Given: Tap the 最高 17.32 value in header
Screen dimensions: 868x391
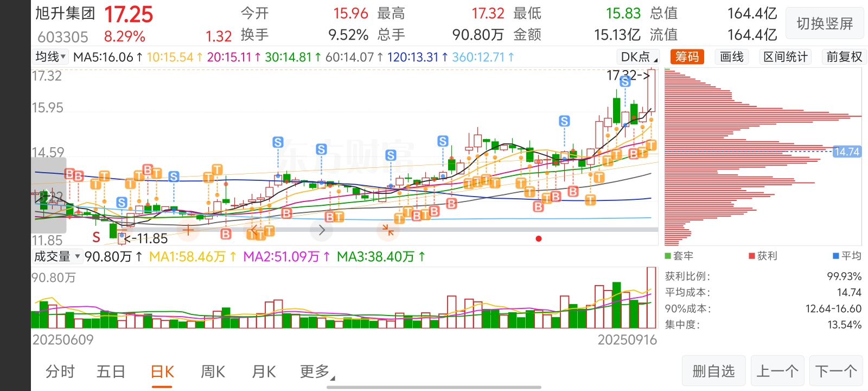Looking at the screenshot, I should tap(488, 13).
